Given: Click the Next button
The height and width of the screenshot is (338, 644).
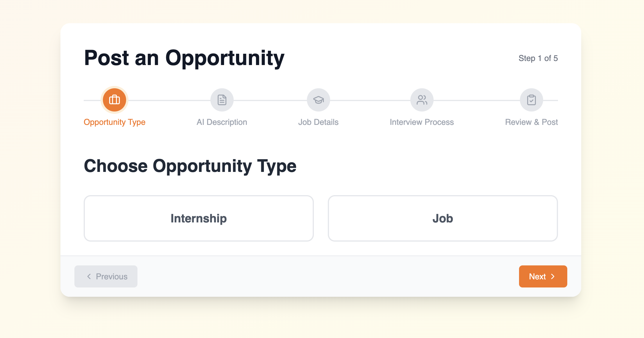Looking at the screenshot, I should click(543, 276).
